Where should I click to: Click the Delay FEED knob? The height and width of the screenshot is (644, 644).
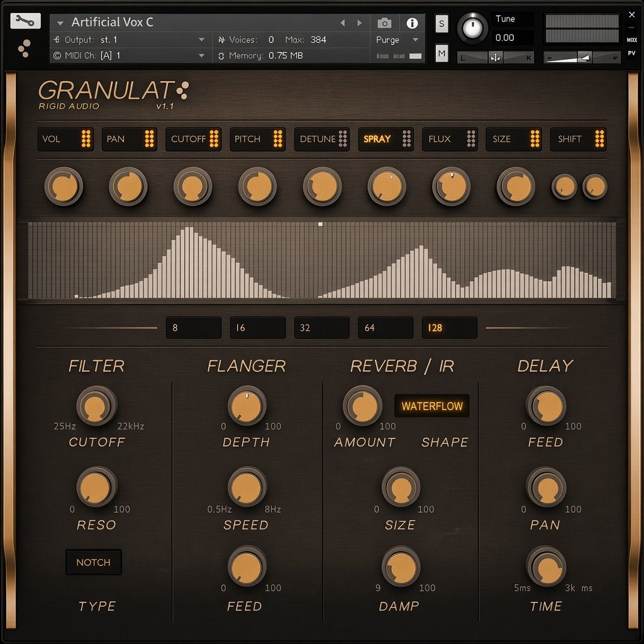(x=546, y=406)
